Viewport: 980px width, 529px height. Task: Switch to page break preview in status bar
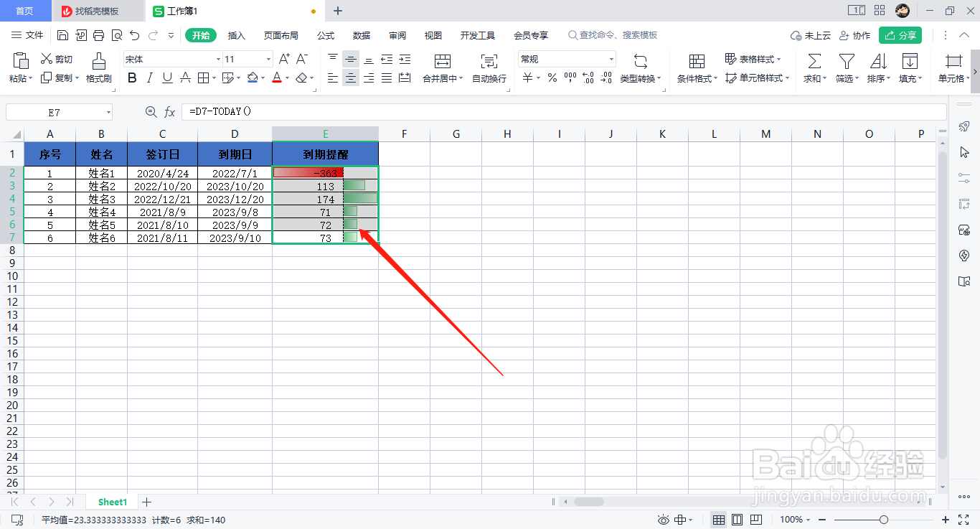[x=755, y=520]
